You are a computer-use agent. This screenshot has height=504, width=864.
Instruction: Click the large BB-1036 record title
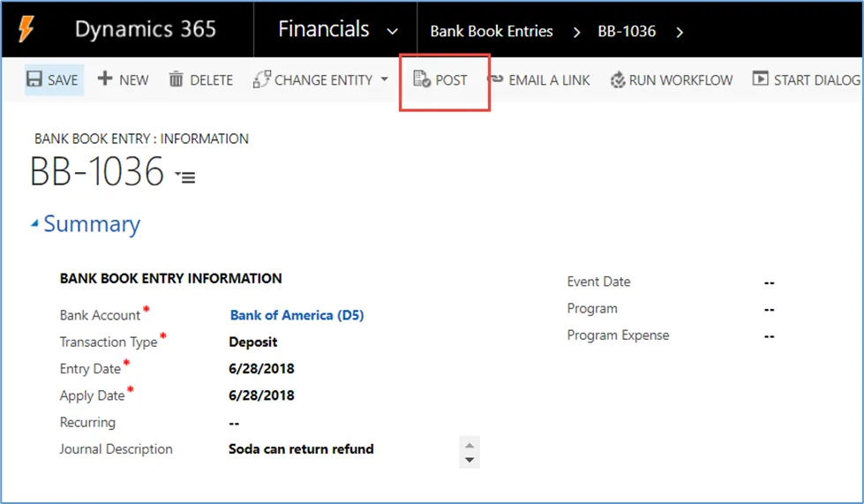[98, 170]
